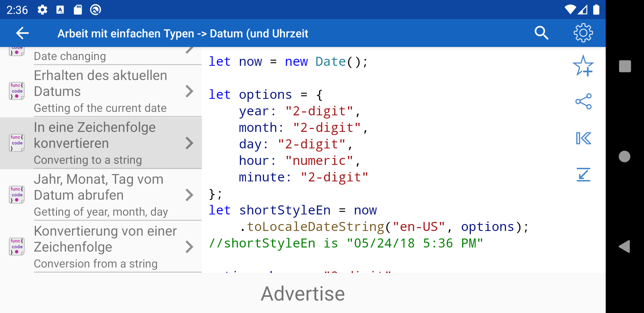Tap subtitle 'Converting to a string'
The height and width of the screenshot is (313, 644).
click(x=88, y=160)
